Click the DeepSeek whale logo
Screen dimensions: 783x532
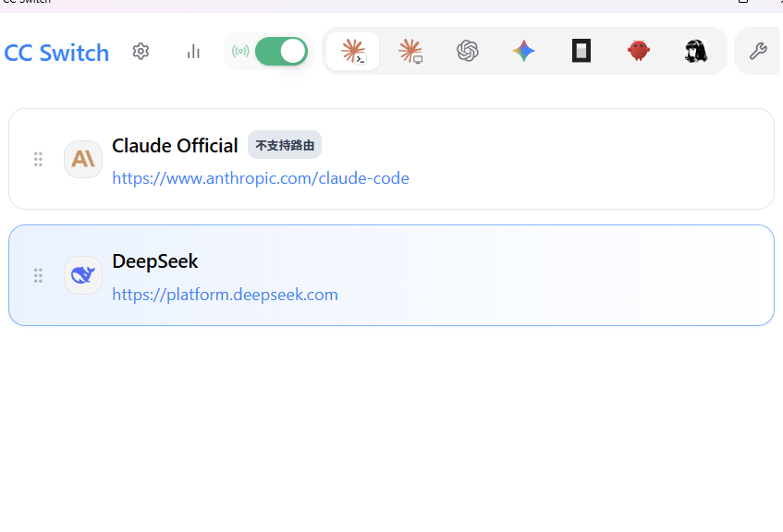tap(83, 275)
